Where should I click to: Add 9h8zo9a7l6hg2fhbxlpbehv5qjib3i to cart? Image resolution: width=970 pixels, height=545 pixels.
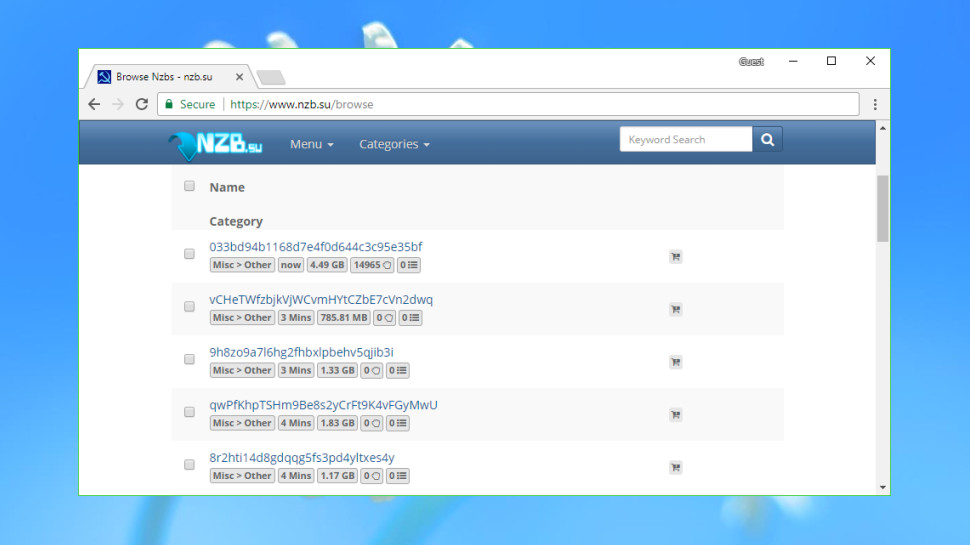[676, 362]
